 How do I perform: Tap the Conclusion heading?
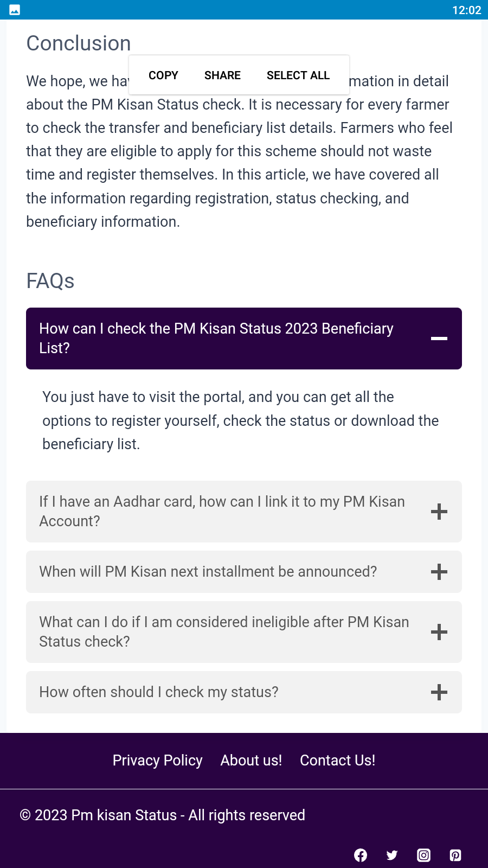pyautogui.click(x=79, y=43)
